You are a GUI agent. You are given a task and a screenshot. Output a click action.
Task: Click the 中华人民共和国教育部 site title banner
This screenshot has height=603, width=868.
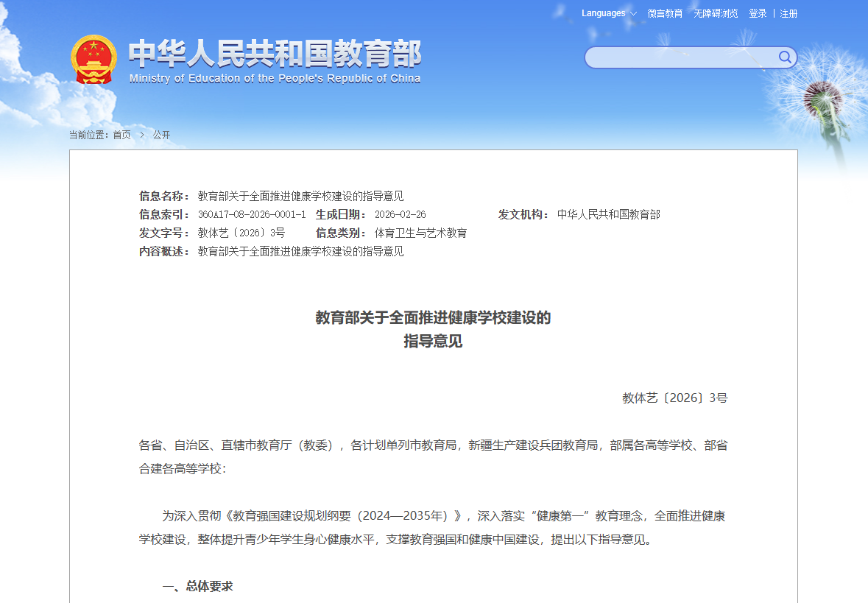275,54
